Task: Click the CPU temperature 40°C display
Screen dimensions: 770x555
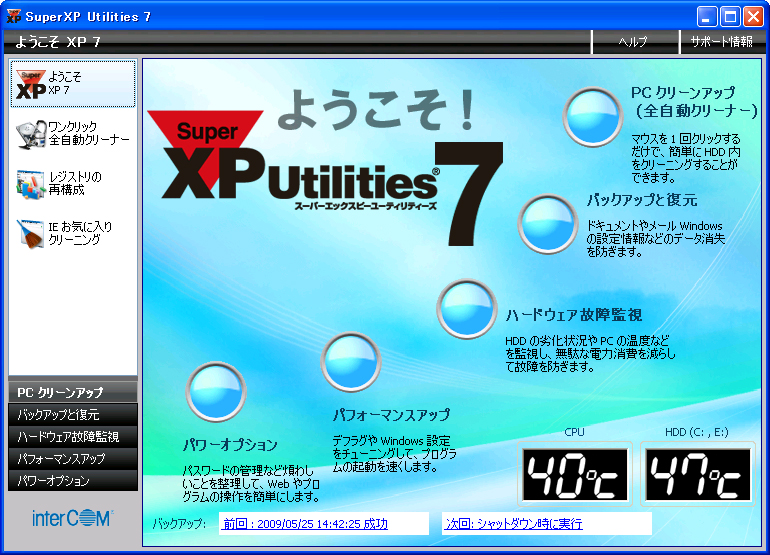Action: click(x=575, y=474)
